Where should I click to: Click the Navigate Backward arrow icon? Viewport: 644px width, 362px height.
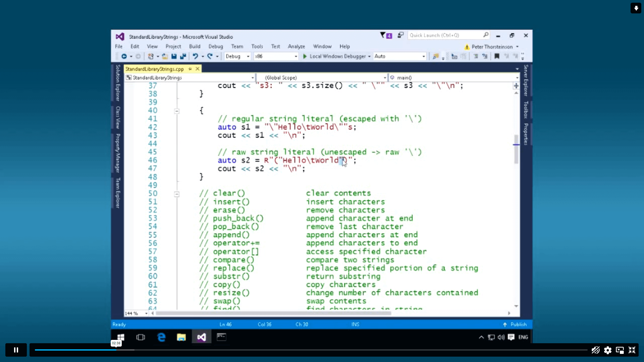click(x=125, y=56)
